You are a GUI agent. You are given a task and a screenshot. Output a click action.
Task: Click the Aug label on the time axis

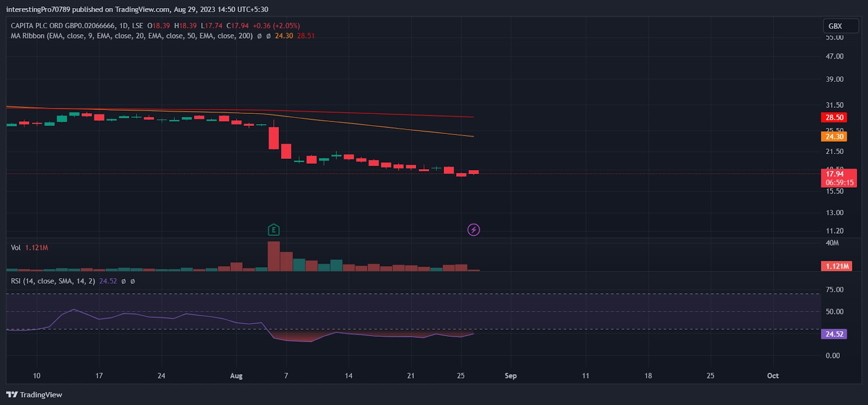click(x=237, y=376)
